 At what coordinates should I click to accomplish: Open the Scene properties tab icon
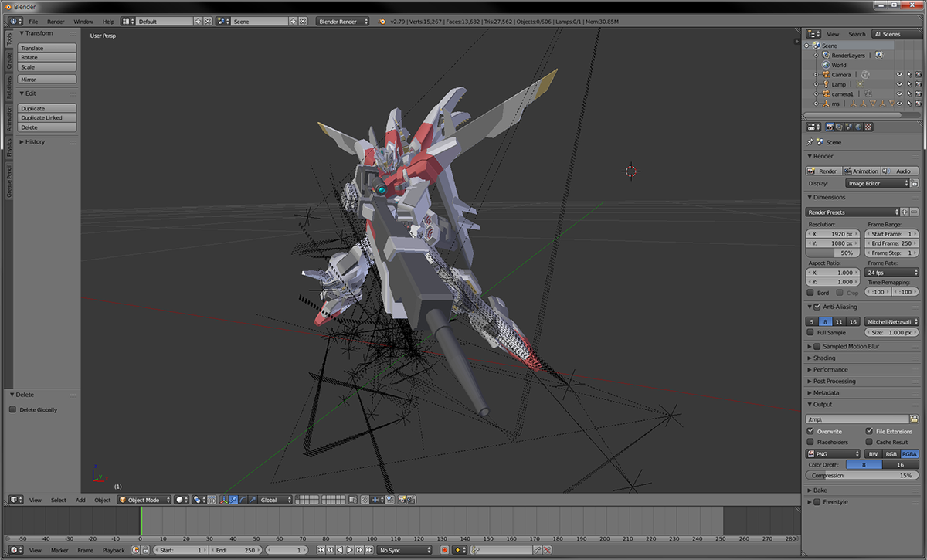click(x=849, y=127)
